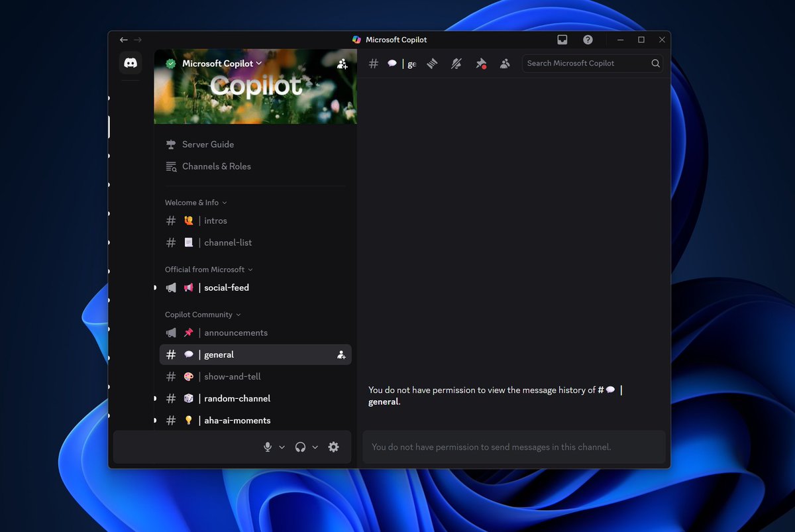Open Discord home icon in the sidebar

[130, 62]
